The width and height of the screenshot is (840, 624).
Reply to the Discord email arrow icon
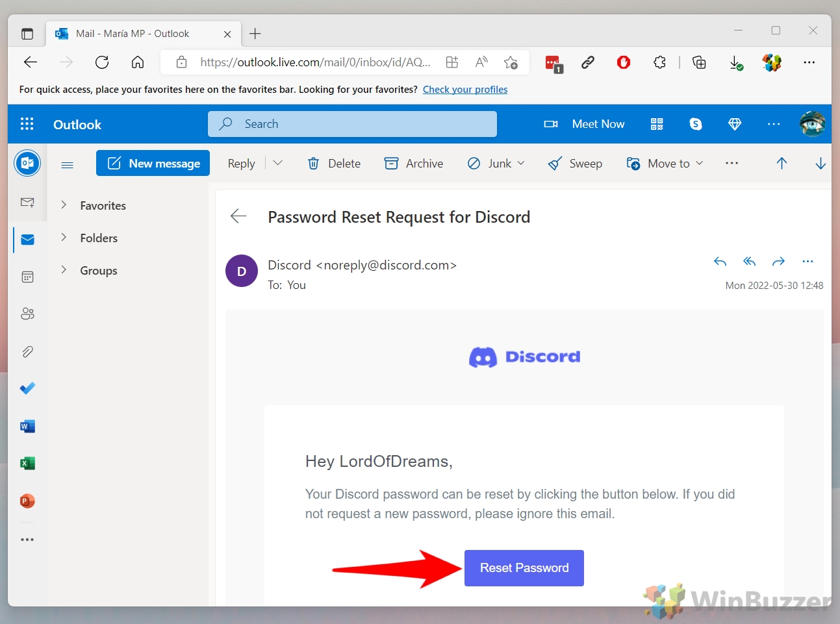[720, 262]
